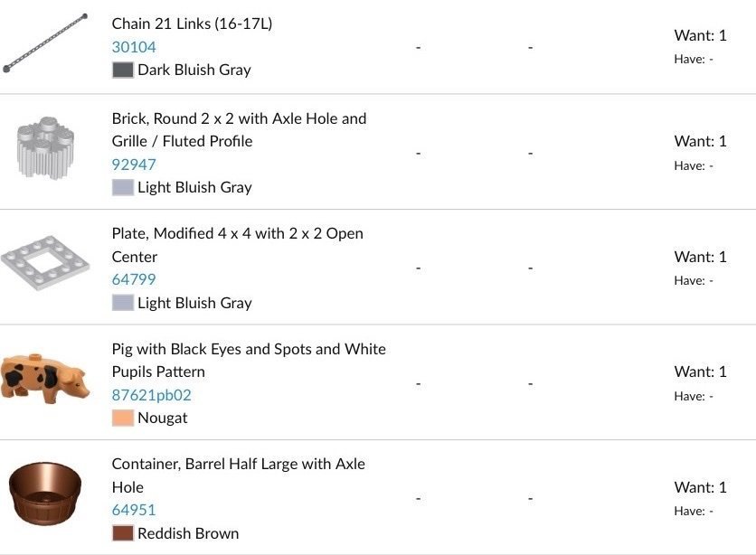This screenshot has width=756, height=555.
Task: Click the 4 x 4 open center plate image
Action: tap(45, 267)
